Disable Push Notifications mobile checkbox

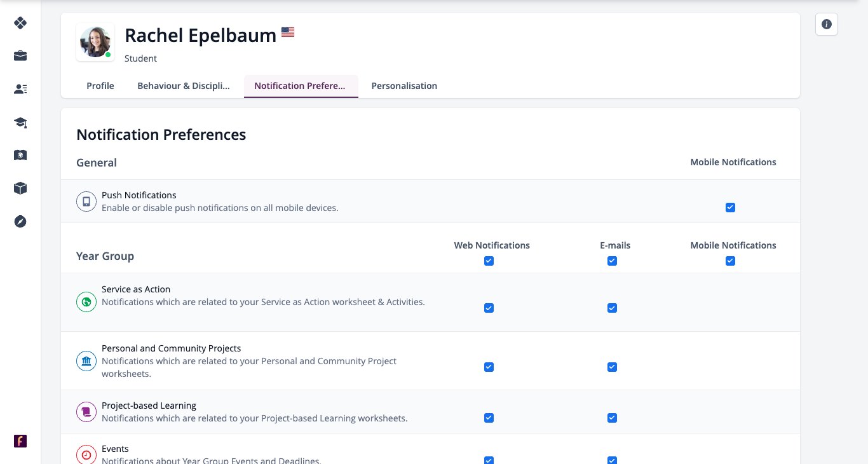[x=730, y=208]
